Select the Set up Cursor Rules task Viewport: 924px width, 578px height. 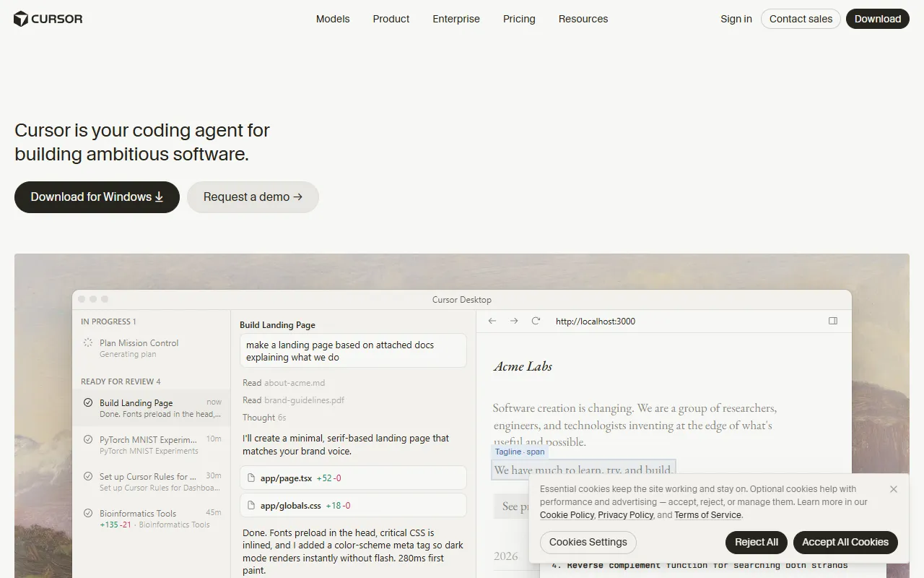click(152, 482)
